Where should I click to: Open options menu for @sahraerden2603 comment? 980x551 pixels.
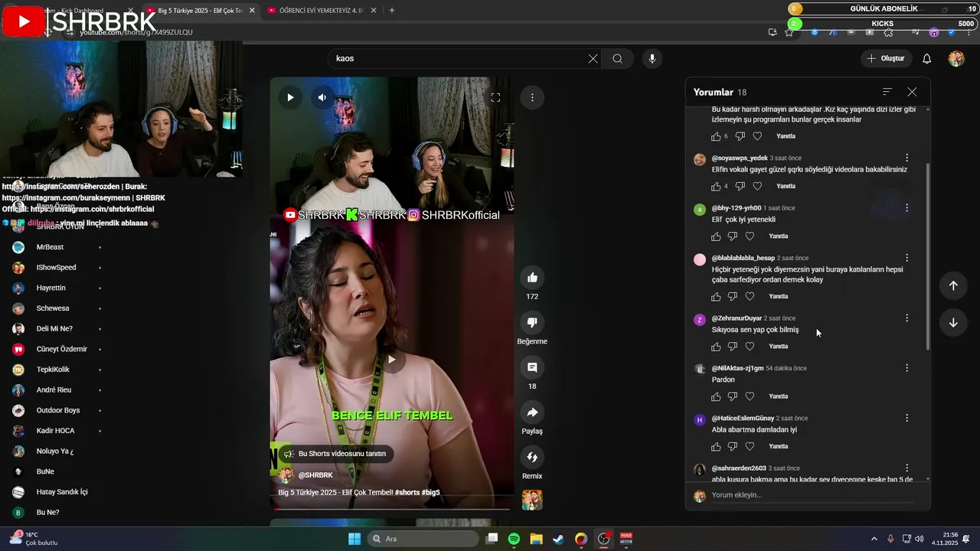(907, 468)
